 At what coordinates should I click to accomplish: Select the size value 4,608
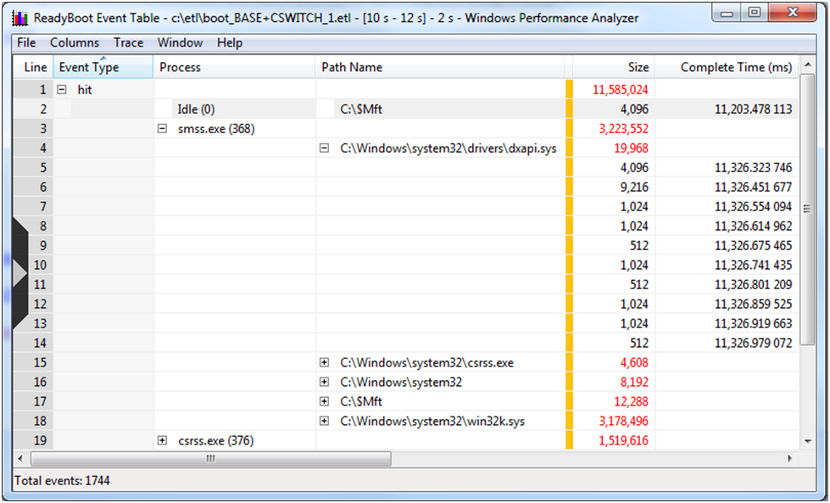click(x=634, y=363)
